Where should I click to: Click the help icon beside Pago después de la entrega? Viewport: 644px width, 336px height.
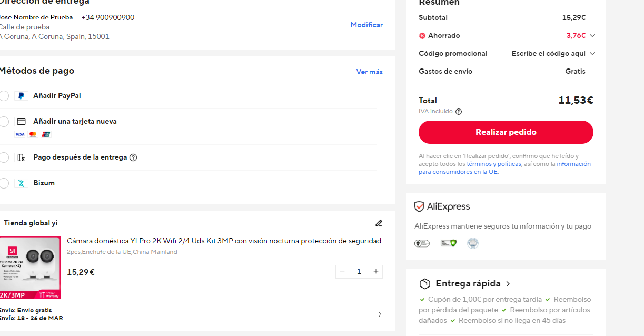pyautogui.click(x=133, y=157)
